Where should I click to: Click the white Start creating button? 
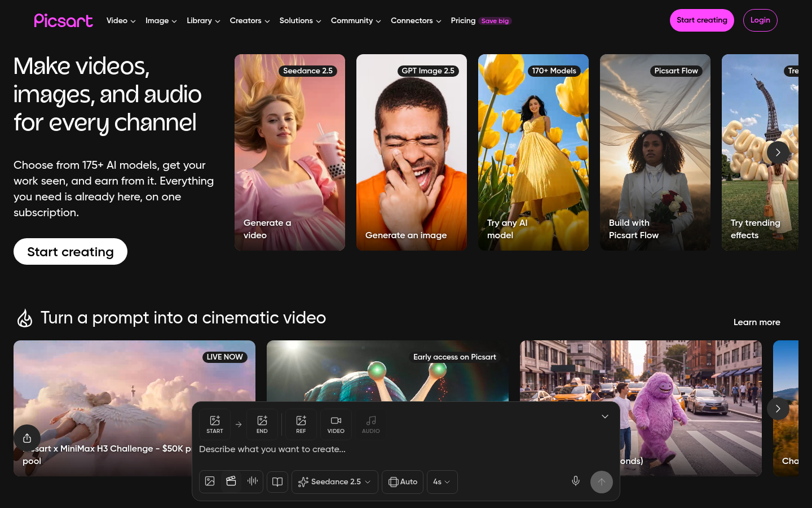click(70, 252)
